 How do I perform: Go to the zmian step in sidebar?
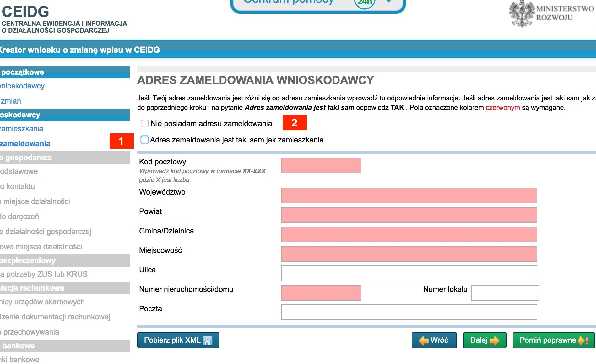(11, 101)
